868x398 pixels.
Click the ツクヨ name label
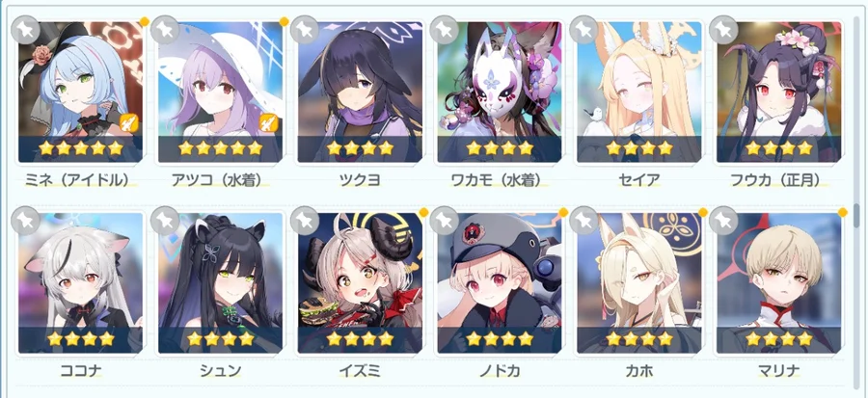(360, 179)
